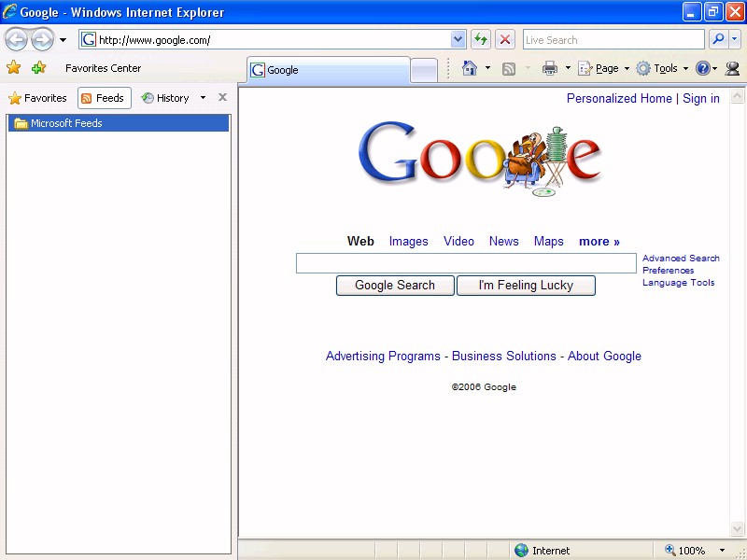Open the About Google link
This screenshot has height=560, width=747.
click(604, 357)
